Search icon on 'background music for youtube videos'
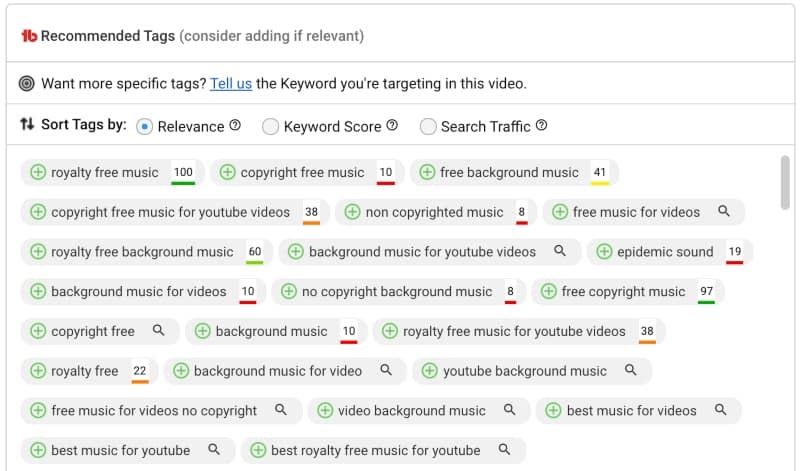 pyautogui.click(x=560, y=251)
